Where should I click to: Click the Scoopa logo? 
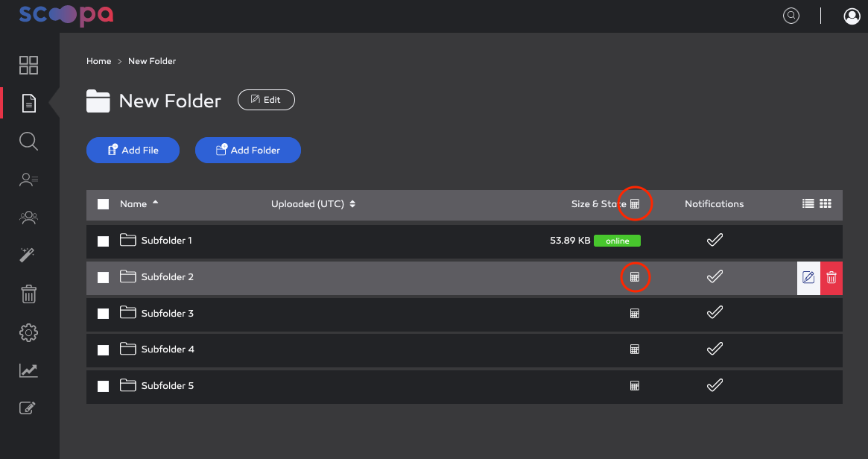coord(66,15)
